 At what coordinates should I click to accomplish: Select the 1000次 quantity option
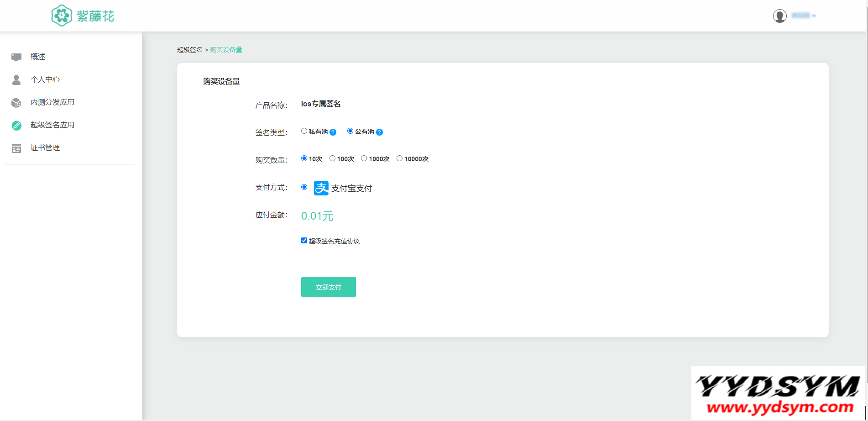click(x=364, y=158)
